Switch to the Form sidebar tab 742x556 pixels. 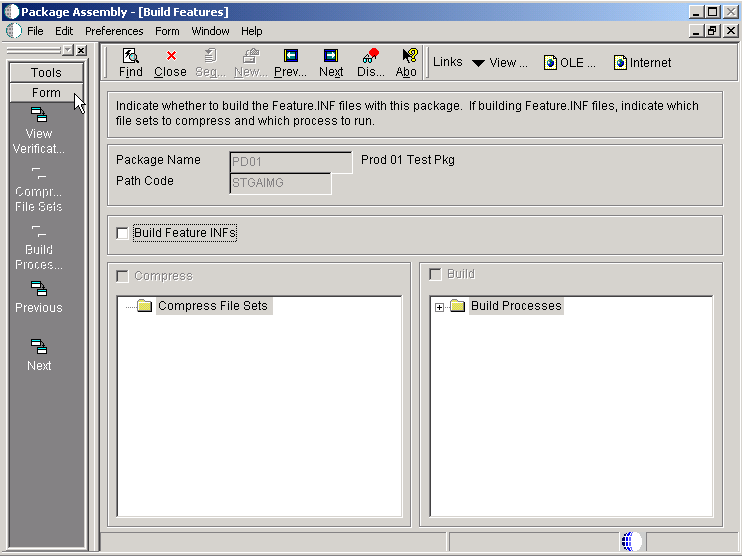tap(46, 92)
